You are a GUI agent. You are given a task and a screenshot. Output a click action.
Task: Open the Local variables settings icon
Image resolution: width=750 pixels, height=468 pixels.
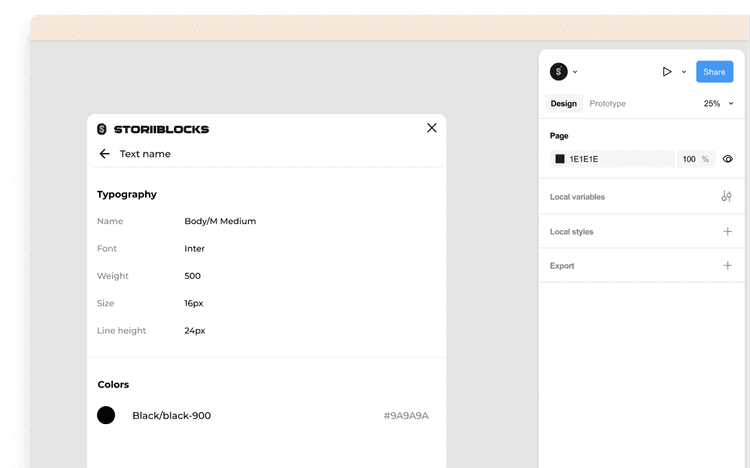727,197
